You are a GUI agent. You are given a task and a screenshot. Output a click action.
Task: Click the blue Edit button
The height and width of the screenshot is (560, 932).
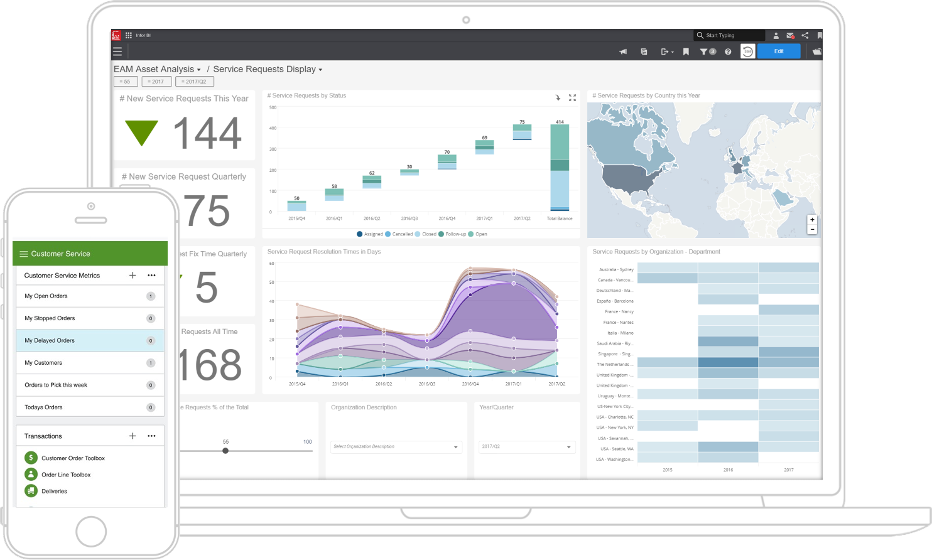[x=779, y=51]
